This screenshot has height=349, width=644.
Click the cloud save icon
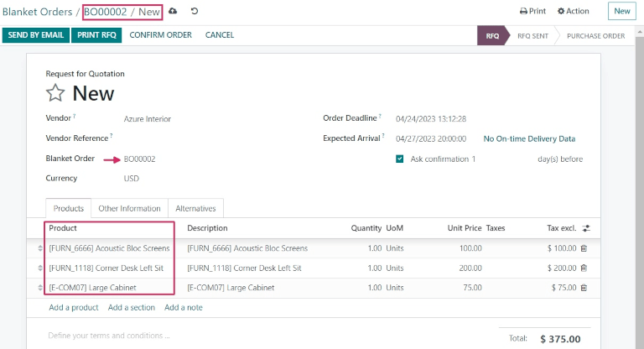pos(174,12)
